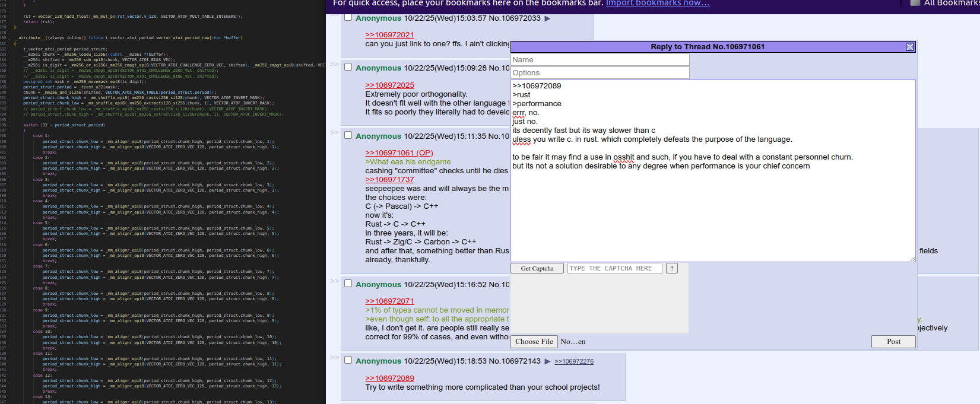The height and width of the screenshot is (404, 980).
Task: Focus the TYPE THE CAPTCHA HERE field
Action: click(615, 268)
